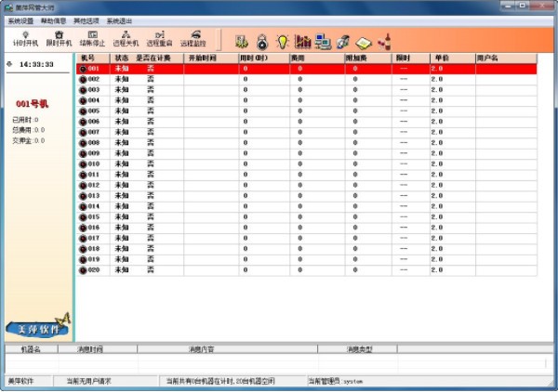This screenshot has width=558, height=392.
Task: Click the money bills icon in the toolbar
Action: point(242,42)
